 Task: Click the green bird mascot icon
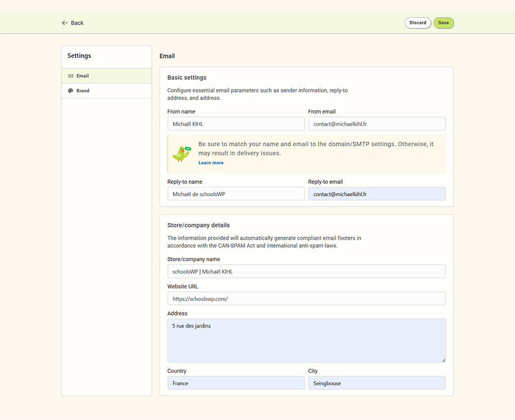click(181, 153)
